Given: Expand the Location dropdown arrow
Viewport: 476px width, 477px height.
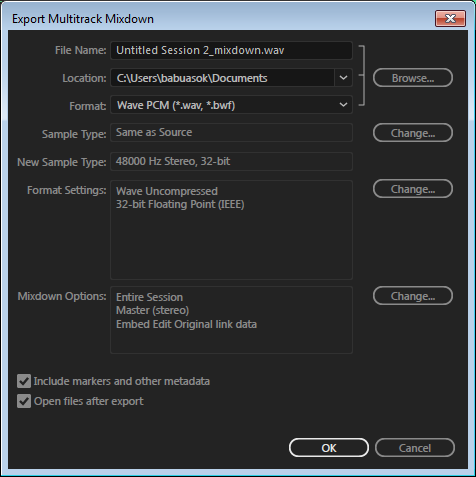Looking at the screenshot, I should (343, 78).
